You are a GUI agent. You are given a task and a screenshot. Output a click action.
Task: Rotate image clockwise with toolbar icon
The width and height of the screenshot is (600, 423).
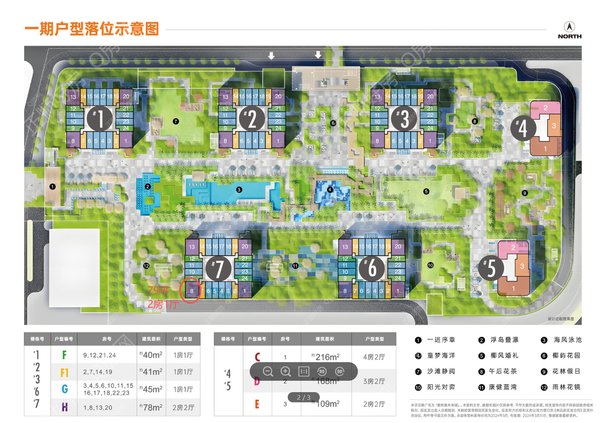click(339, 371)
